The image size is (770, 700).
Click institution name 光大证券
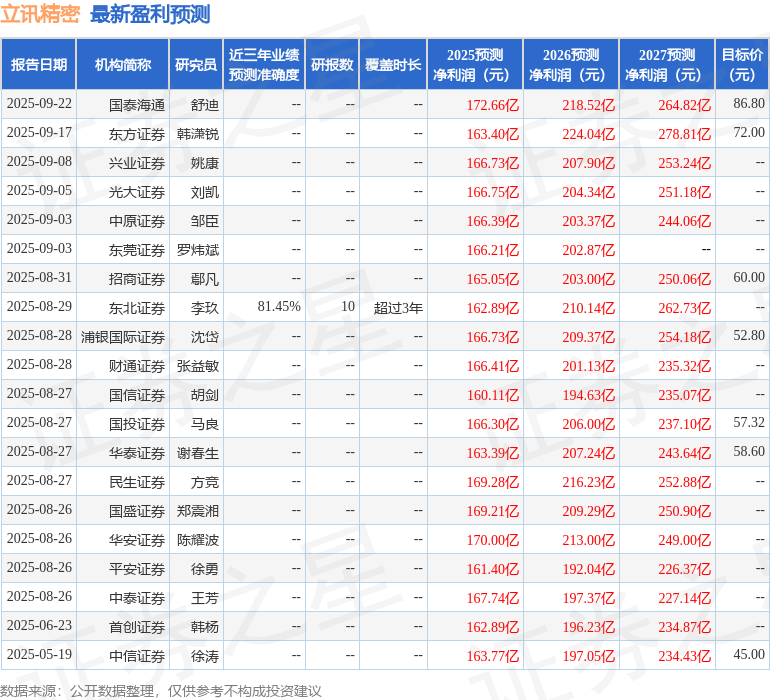tap(137, 192)
